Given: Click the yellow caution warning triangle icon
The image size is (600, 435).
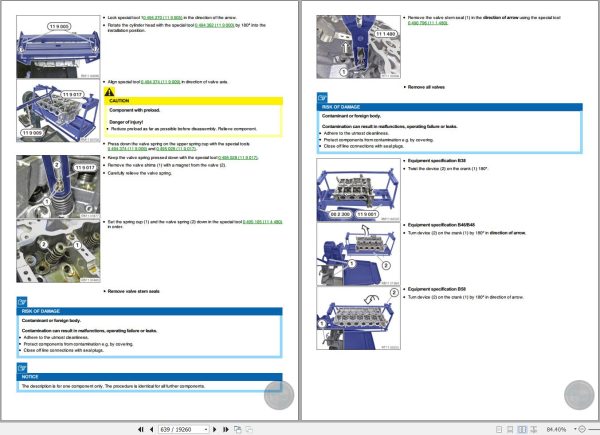Looking at the screenshot, I should point(109,92).
